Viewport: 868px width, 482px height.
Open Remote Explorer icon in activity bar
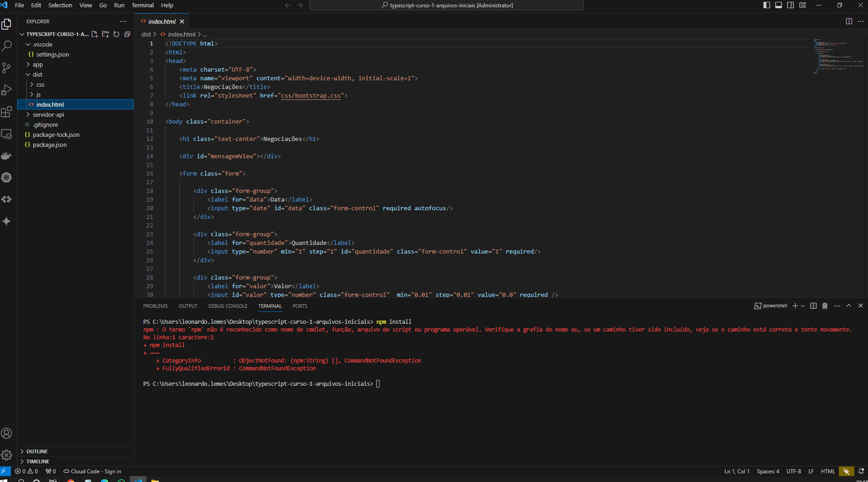[x=7, y=134]
